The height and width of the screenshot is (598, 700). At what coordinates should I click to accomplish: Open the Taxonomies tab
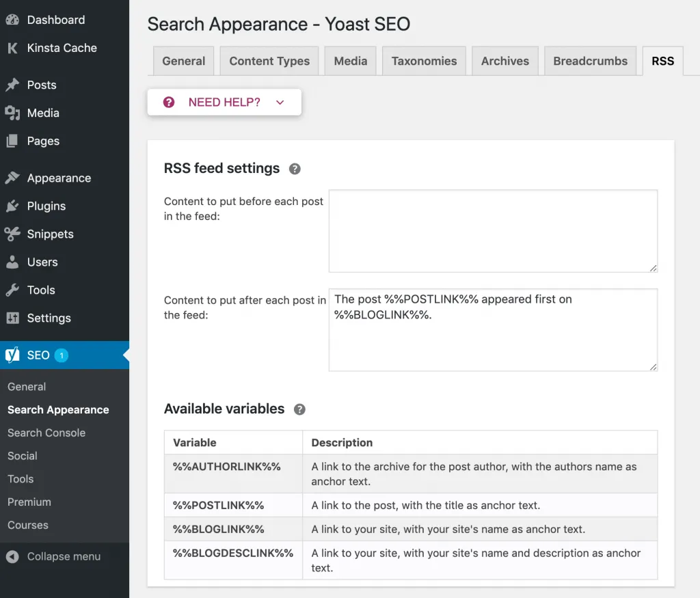(424, 61)
